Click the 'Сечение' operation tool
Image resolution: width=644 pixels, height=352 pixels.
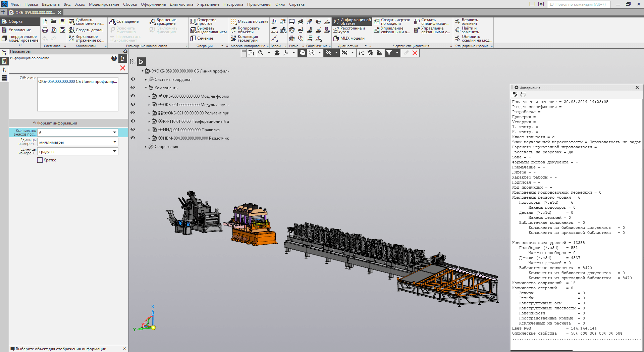[x=202, y=38]
